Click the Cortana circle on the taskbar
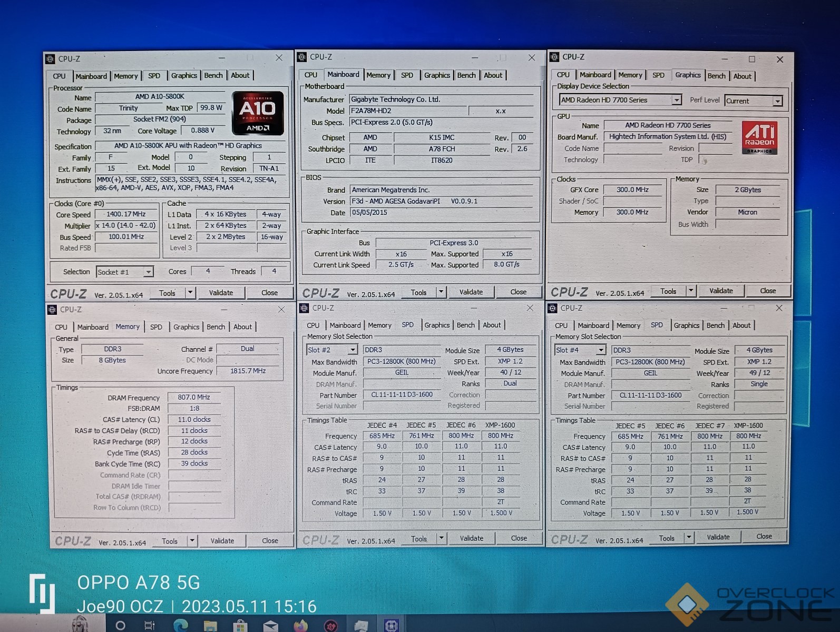 coord(120,625)
